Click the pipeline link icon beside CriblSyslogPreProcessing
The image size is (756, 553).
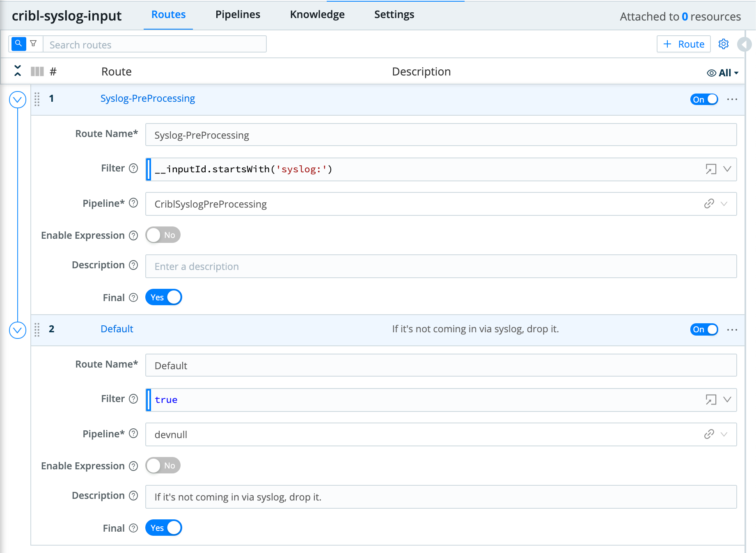[710, 204]
